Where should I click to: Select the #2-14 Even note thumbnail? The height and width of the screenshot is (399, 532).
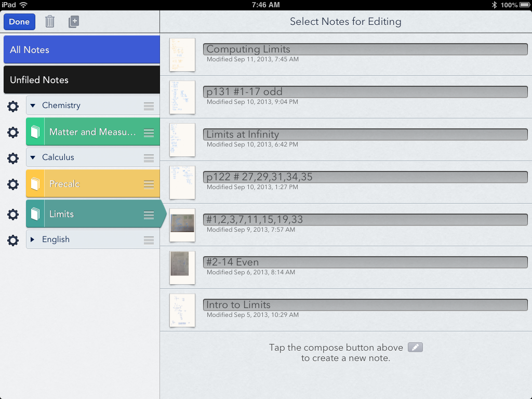point(182,268)
